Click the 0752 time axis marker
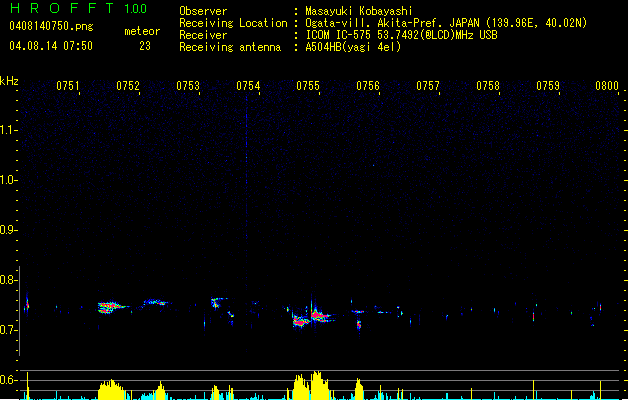629x400 pixels. point(128,86)
